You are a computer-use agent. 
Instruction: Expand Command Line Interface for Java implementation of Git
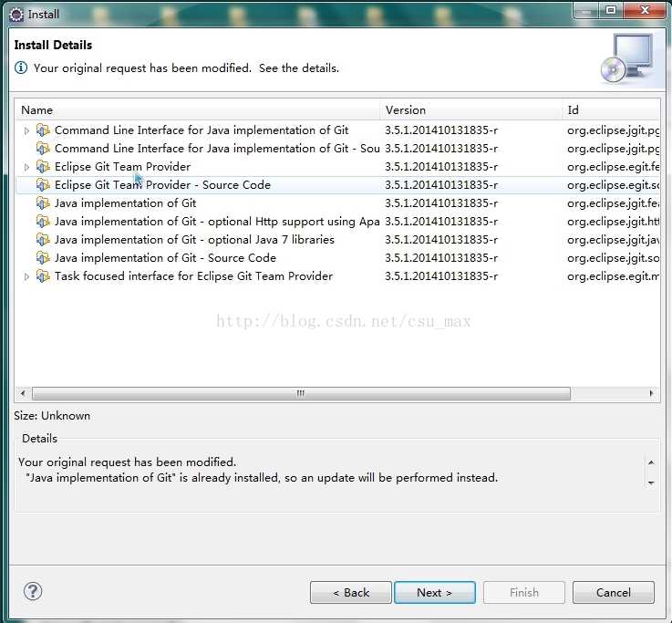(26, 130)
